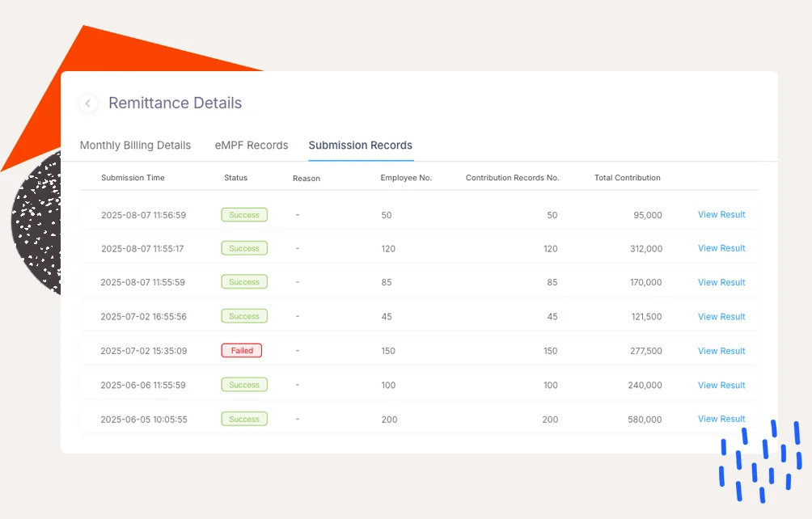Select the Submission Records tab
The width and height of the screenshot is (812, 519).
pos(360,146)
